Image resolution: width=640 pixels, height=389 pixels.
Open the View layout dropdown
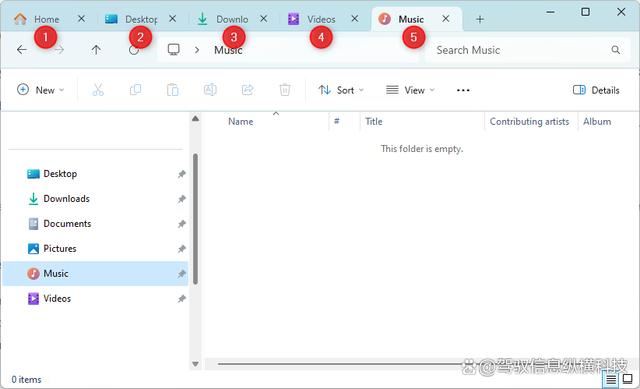coord(410,90)
